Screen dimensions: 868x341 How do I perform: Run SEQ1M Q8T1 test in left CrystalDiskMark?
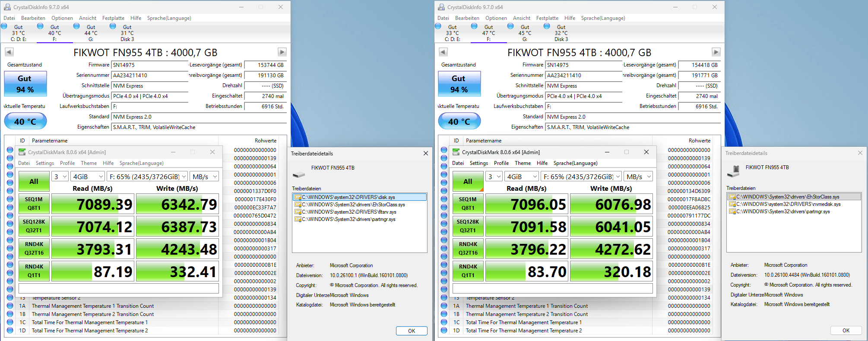34,204
